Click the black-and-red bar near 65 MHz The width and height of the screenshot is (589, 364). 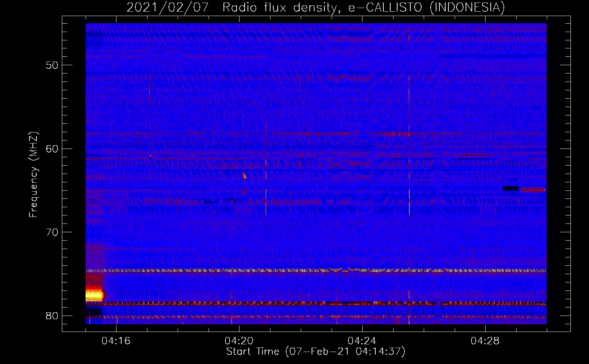524,189
